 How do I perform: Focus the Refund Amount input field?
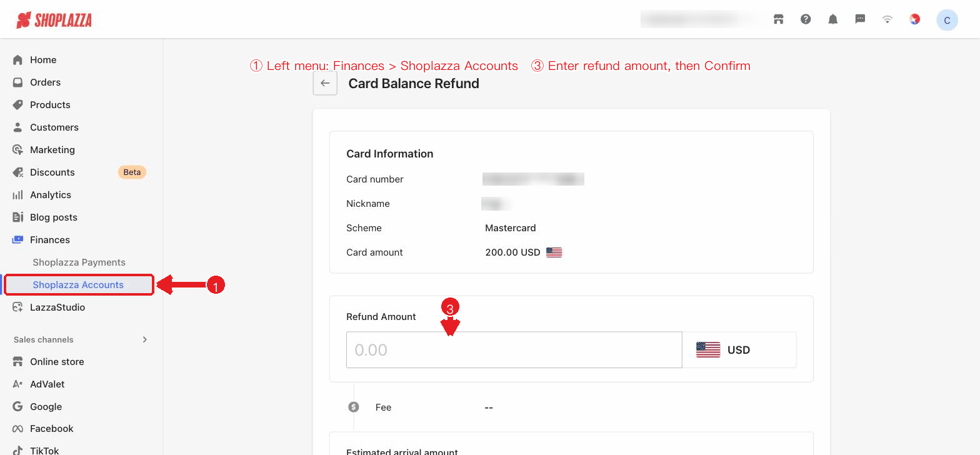tap(514, 350)
